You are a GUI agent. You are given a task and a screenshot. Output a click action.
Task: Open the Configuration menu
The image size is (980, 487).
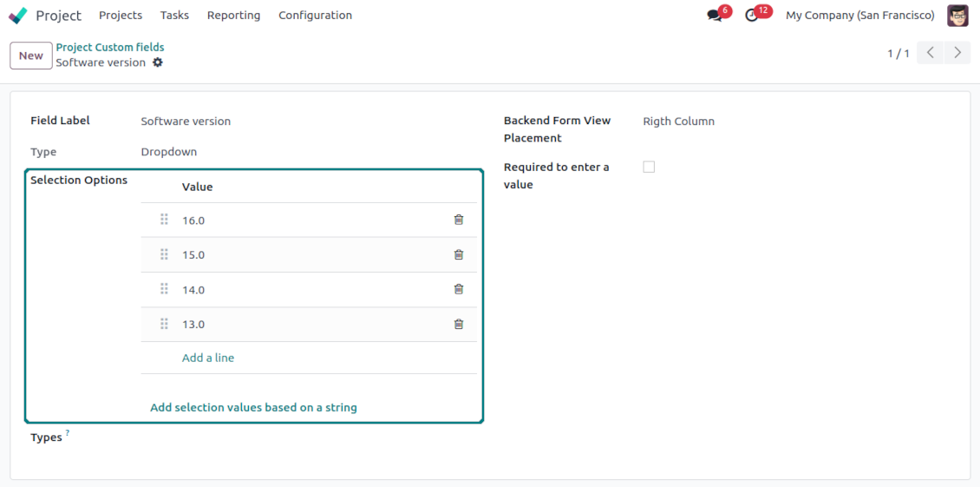pos(315,16)
